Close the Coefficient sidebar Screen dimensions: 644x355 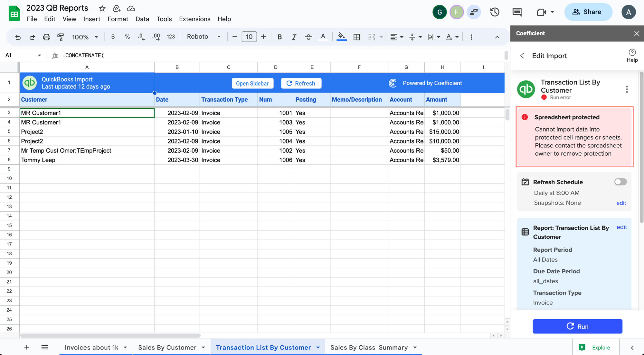pos(637,33)
